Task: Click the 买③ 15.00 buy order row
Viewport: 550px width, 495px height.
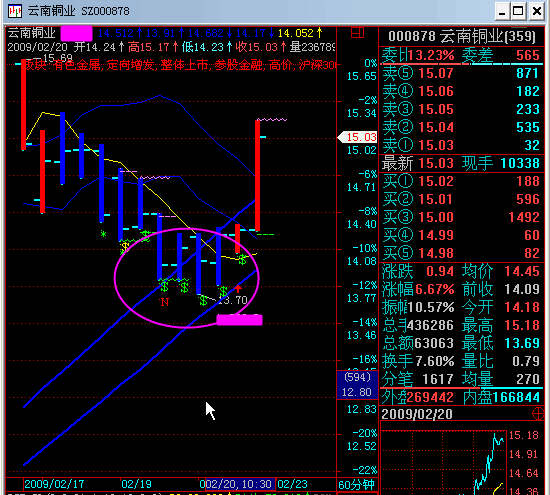Action: 461,217
